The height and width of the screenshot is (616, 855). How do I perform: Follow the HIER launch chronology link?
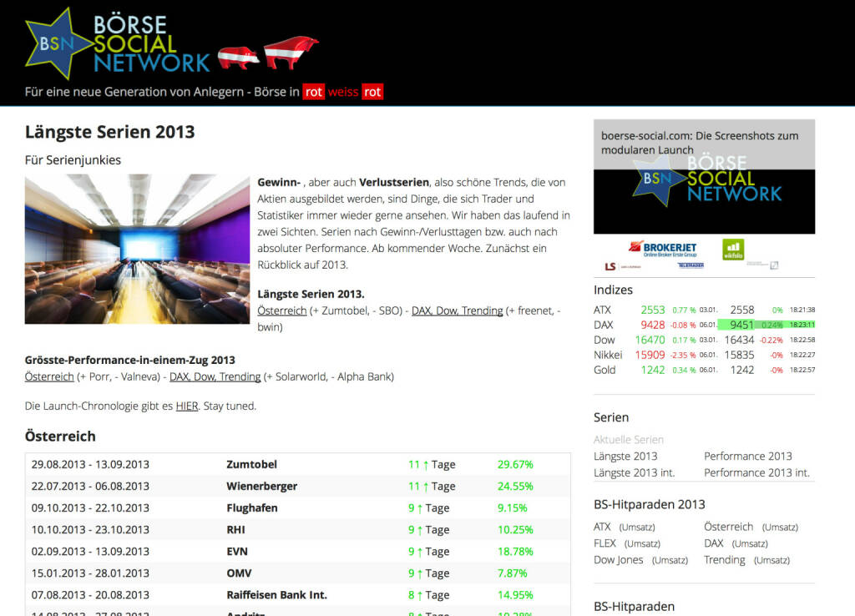(x=186, y=406)
